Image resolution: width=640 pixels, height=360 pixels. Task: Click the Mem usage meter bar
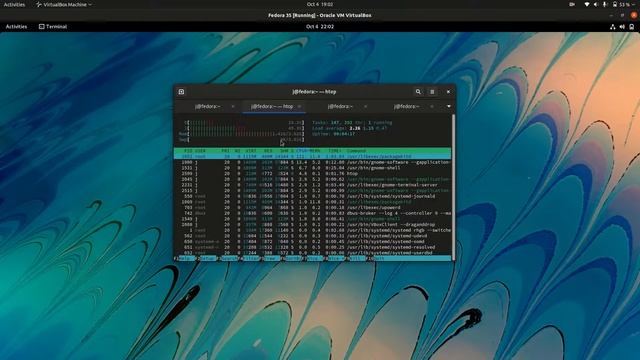point(242,134)
